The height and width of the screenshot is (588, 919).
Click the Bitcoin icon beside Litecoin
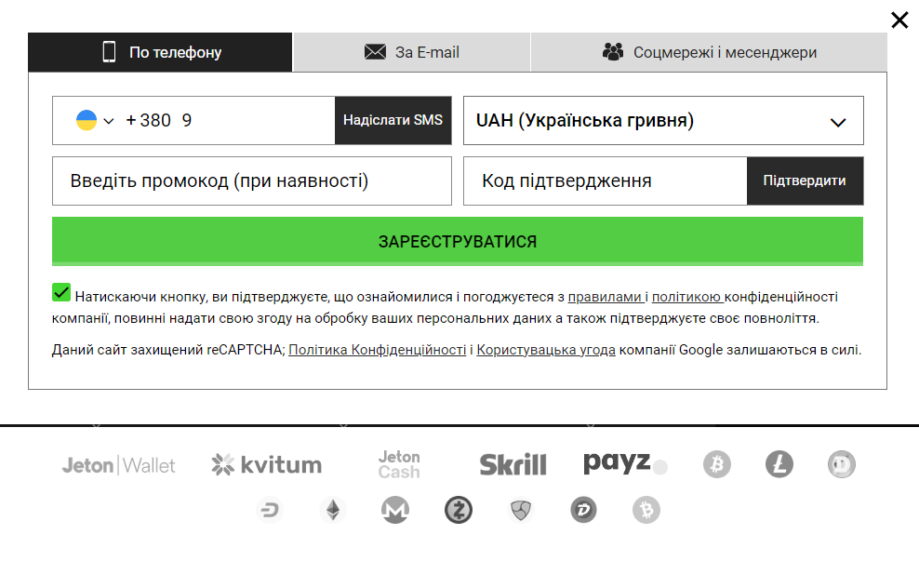point(717,464)
